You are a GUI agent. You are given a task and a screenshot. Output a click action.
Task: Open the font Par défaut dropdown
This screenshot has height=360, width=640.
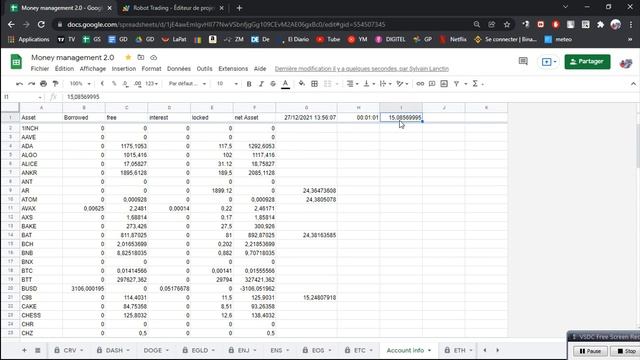coord(187,84)
